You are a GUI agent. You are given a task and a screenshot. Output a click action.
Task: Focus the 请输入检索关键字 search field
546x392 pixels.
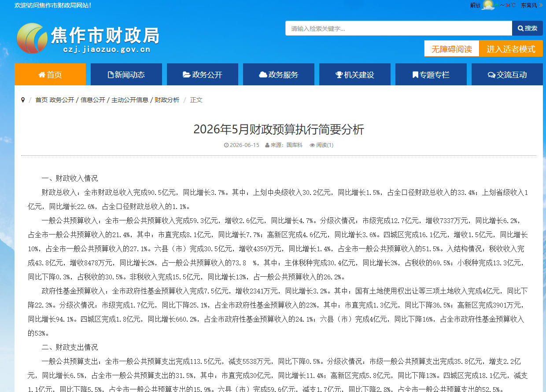point(398,28)
